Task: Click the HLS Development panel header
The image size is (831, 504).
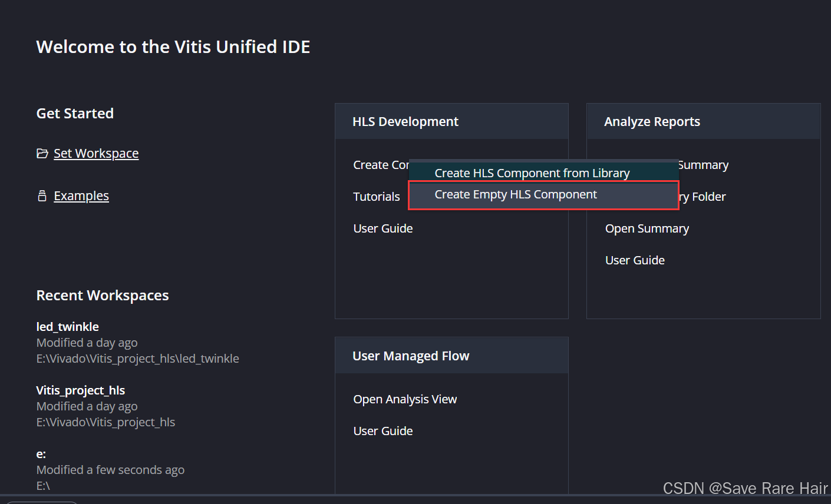Action: pos(451,122)
